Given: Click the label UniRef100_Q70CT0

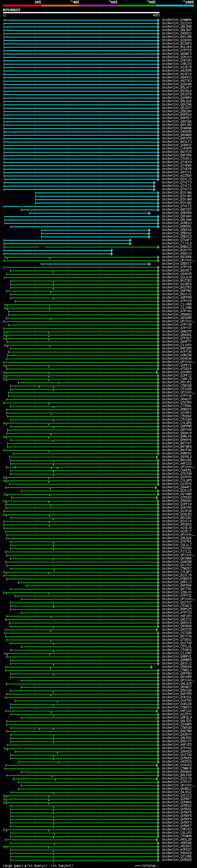Looking at the screenshot, I should point(177,189).
